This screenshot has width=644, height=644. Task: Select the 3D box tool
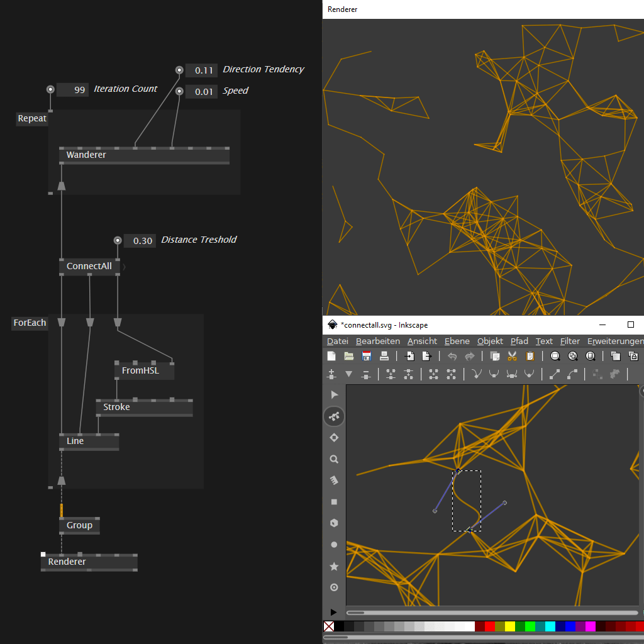pos(334,523)
